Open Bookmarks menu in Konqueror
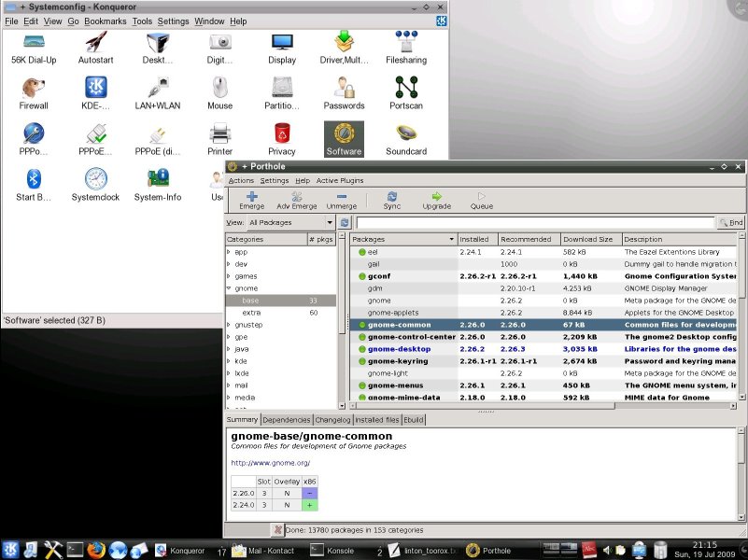 tap(106, 21)
